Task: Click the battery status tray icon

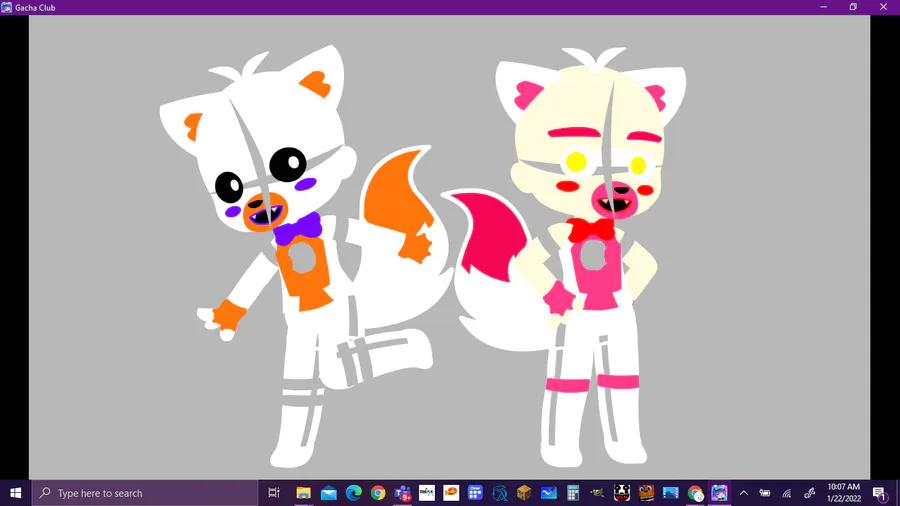Action: pos(765,493)
